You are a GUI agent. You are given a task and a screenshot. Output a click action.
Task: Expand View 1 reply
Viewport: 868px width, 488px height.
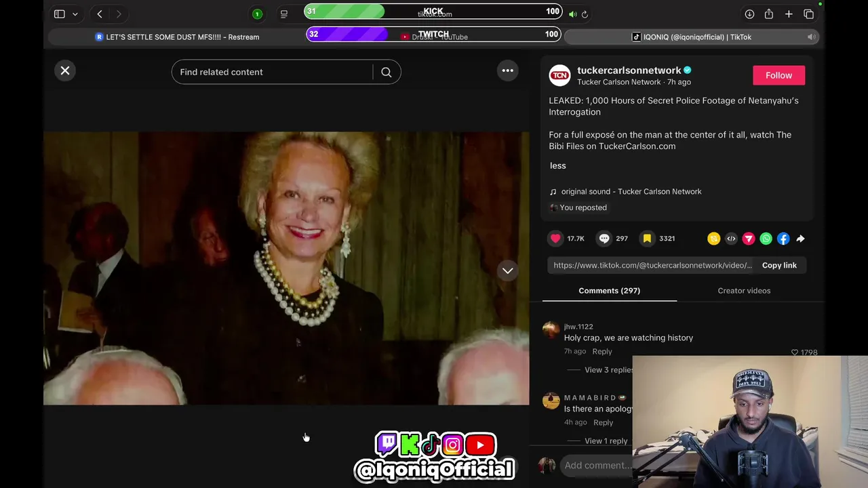point(606,441)
